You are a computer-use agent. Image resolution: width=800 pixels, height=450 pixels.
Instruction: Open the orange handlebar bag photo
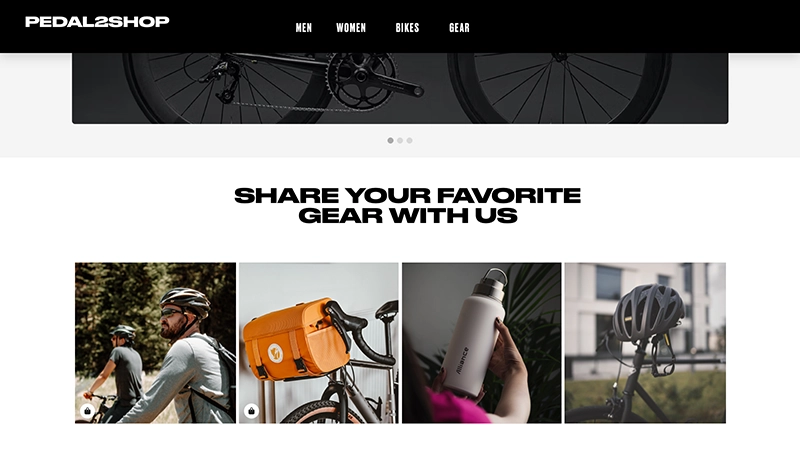pos(318,343)
